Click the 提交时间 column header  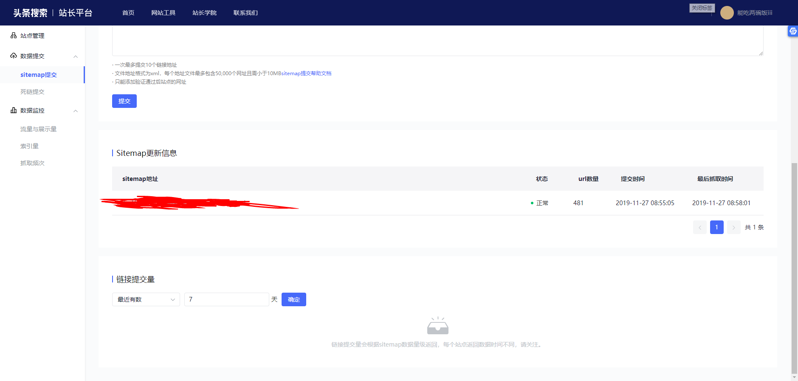pyautogui.click(x=633, y=179)
